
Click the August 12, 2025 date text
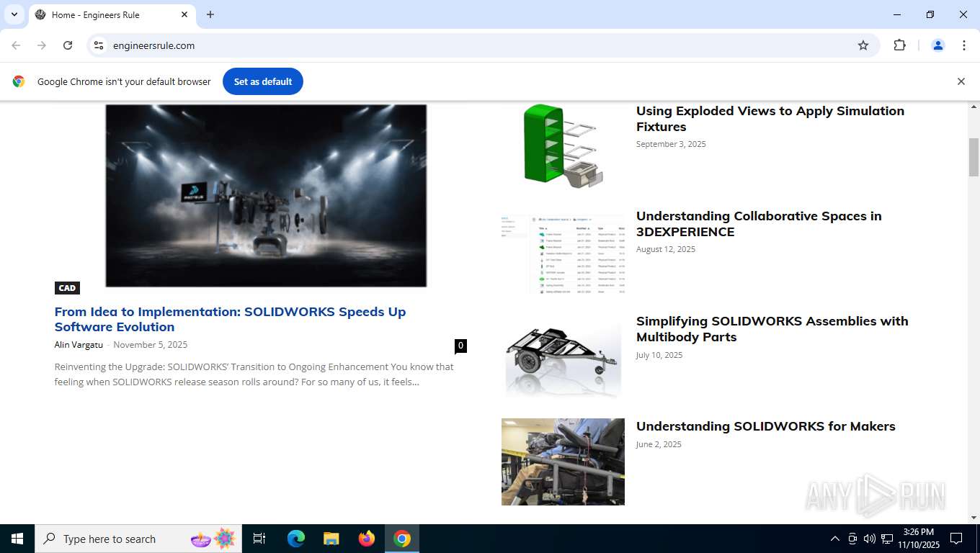pyautogui.click(x=666, y=249)
